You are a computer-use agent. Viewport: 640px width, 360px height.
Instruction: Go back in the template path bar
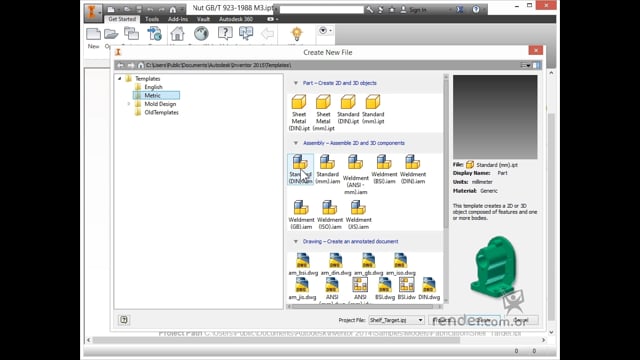(x=121, y=65)
